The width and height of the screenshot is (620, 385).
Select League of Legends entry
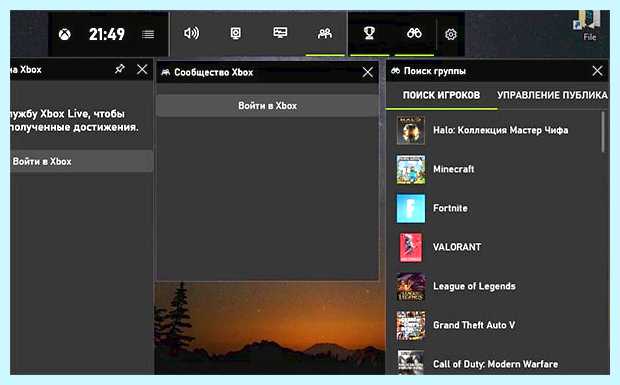[493, 286]
